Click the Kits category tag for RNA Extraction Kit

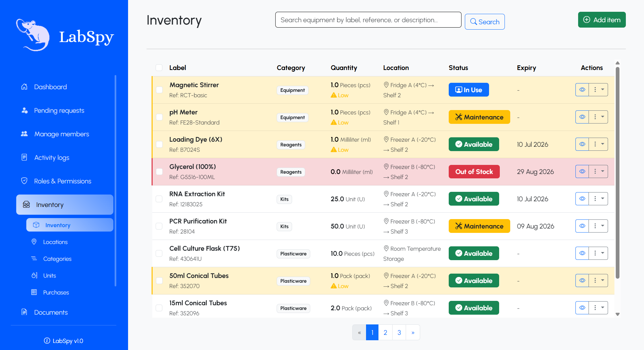284,199
